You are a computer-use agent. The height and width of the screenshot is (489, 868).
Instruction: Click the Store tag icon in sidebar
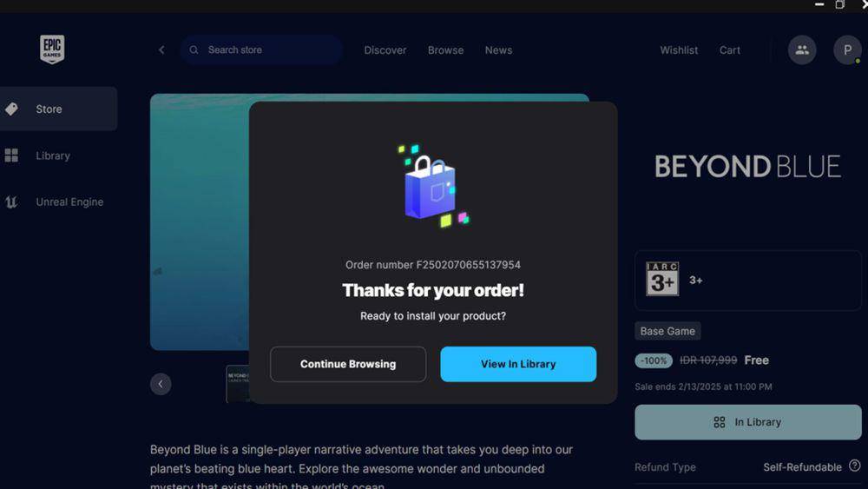11,109
